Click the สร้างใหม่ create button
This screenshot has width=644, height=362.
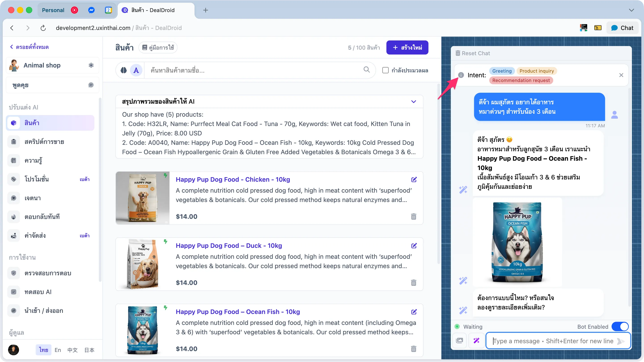pyautogui.click(x=407, y=47)
